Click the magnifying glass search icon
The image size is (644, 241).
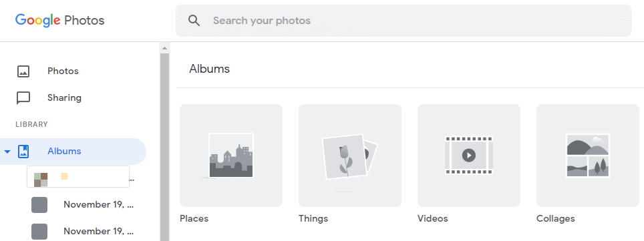click(x=194, y=21)
